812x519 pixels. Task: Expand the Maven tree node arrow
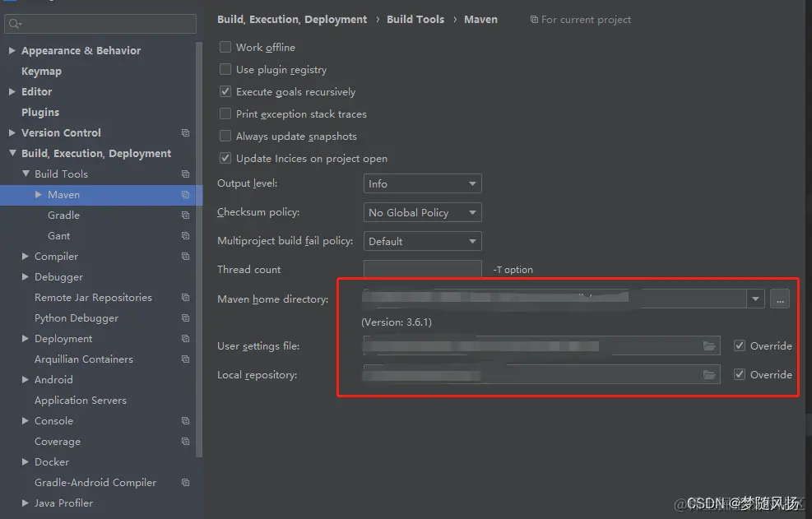tap(39, 195)
